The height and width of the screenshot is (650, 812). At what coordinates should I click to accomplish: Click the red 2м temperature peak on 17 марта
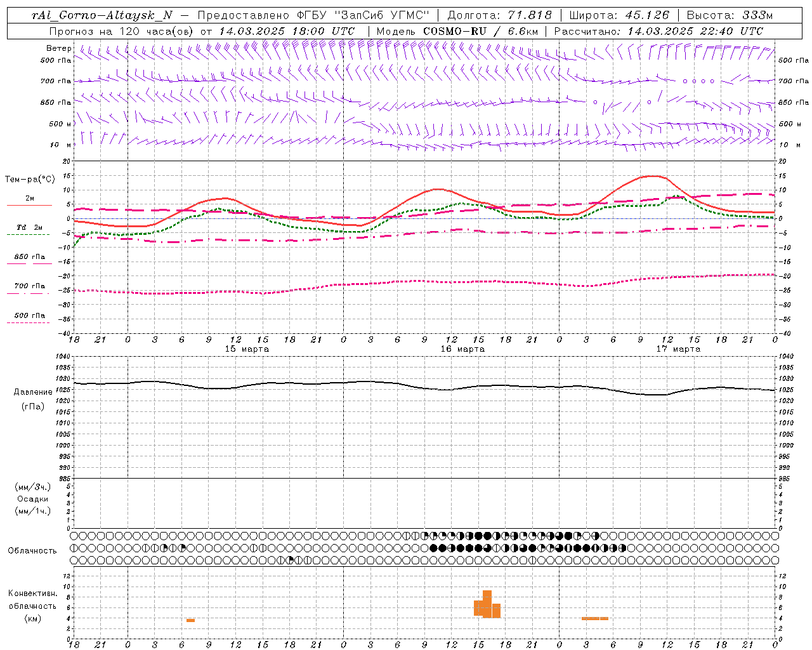point(653,176)
